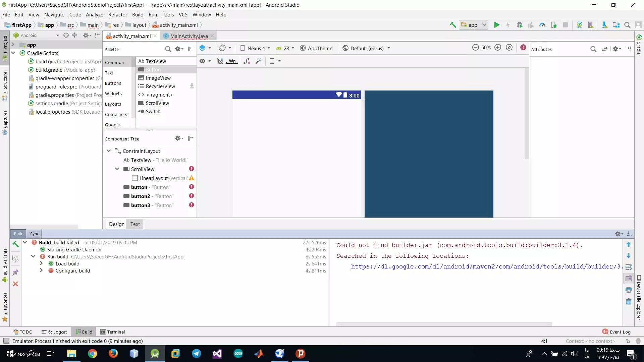Click build panel down arrow icon
The image size is (644, 362).
click(x=629, y=256)
